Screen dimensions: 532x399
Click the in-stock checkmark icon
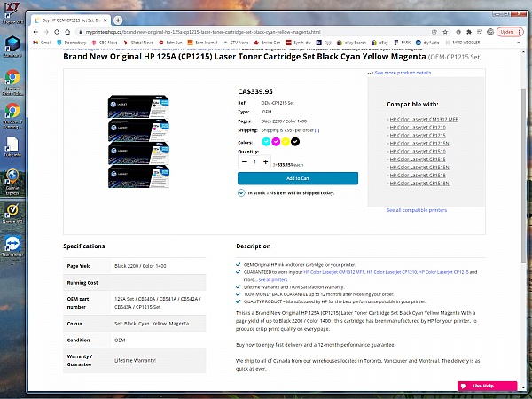[x=241, y=192]
